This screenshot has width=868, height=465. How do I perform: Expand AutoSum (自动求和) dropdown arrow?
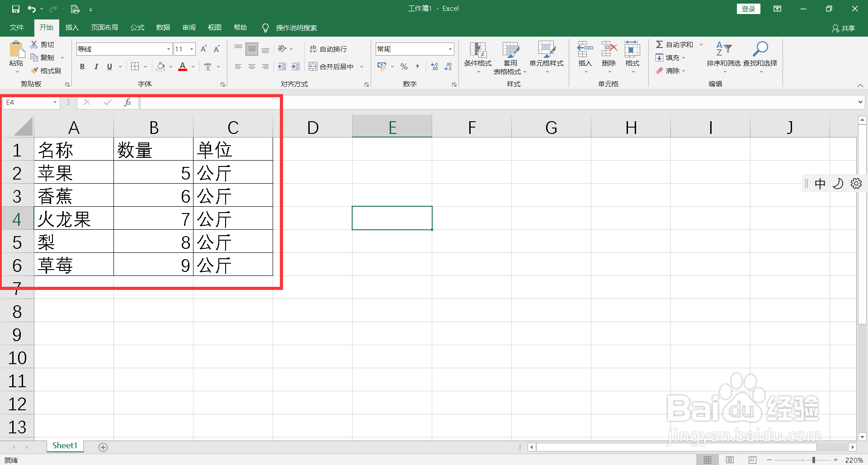[701, 44]
